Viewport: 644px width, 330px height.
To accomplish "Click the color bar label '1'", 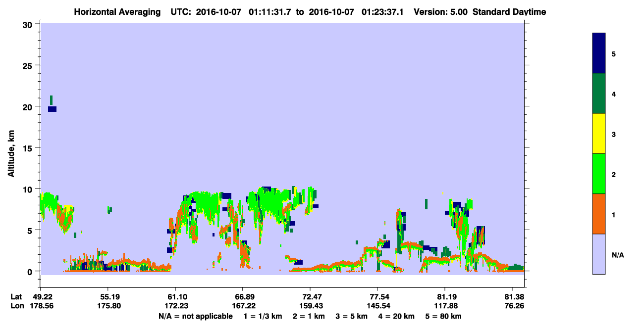I will (614, 215).
